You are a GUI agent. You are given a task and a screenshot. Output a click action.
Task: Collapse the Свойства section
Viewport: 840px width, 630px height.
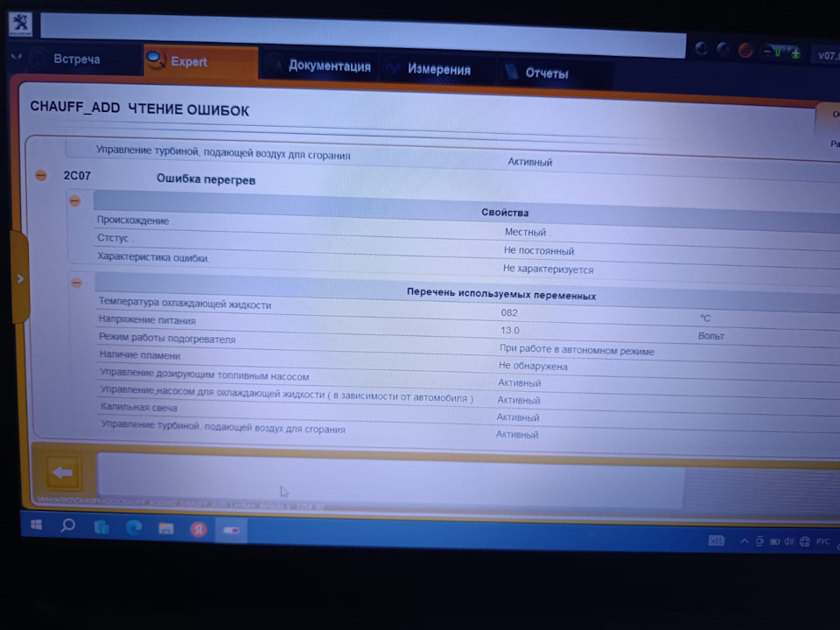[x=75, y=201]
